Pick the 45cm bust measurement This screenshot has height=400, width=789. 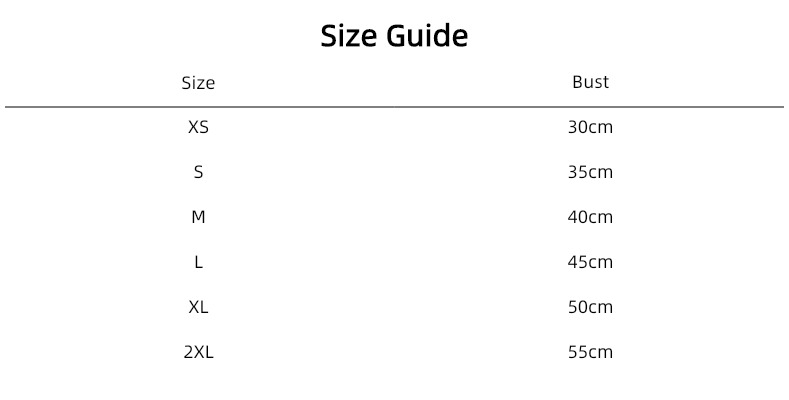pyautogui.click(x=590, y=262)
